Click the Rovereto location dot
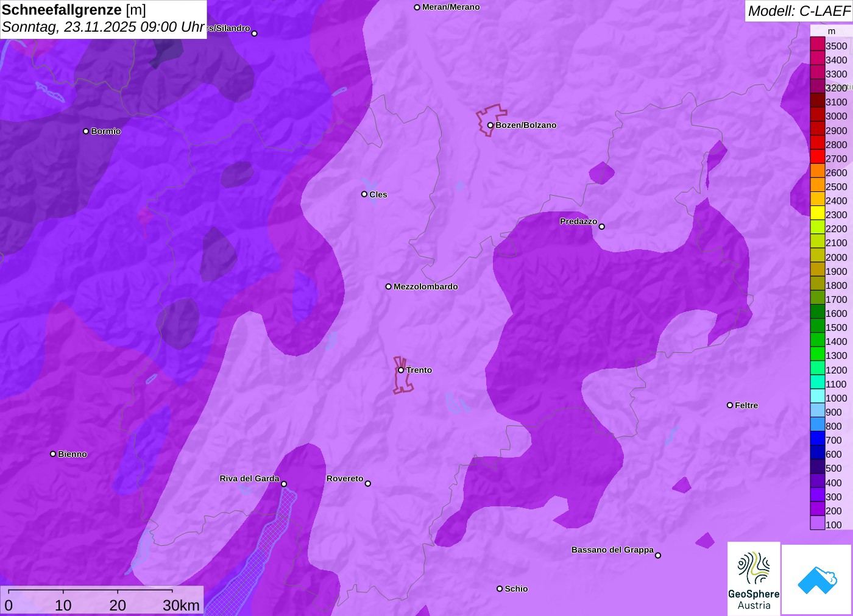 (367, 484)
